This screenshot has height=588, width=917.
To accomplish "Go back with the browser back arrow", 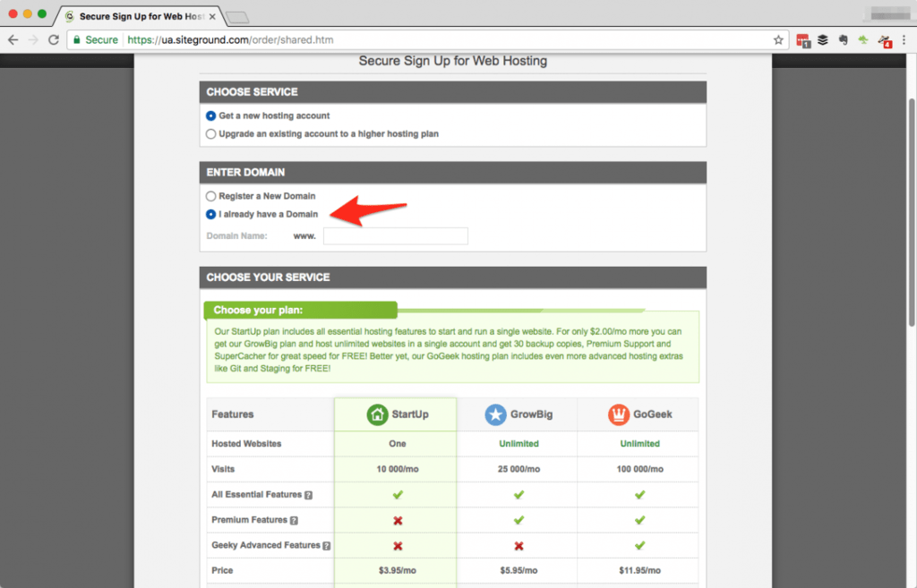I will click(13, 39).
